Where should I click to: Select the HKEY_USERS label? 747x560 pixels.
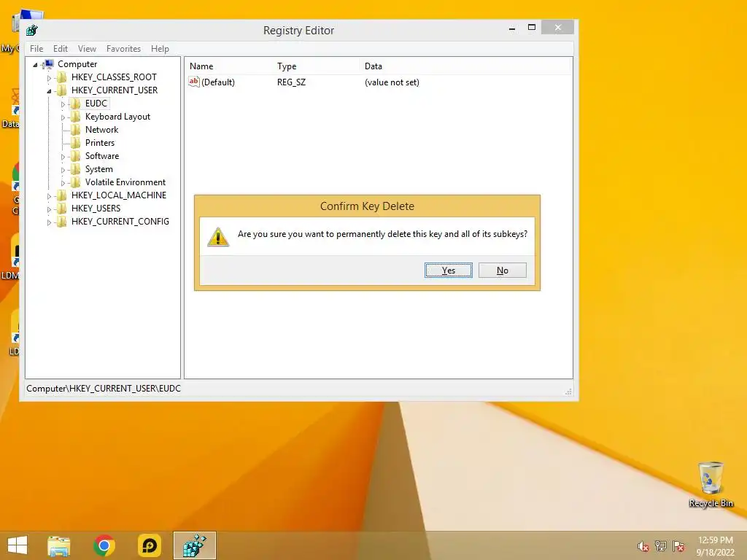[96, 208]
